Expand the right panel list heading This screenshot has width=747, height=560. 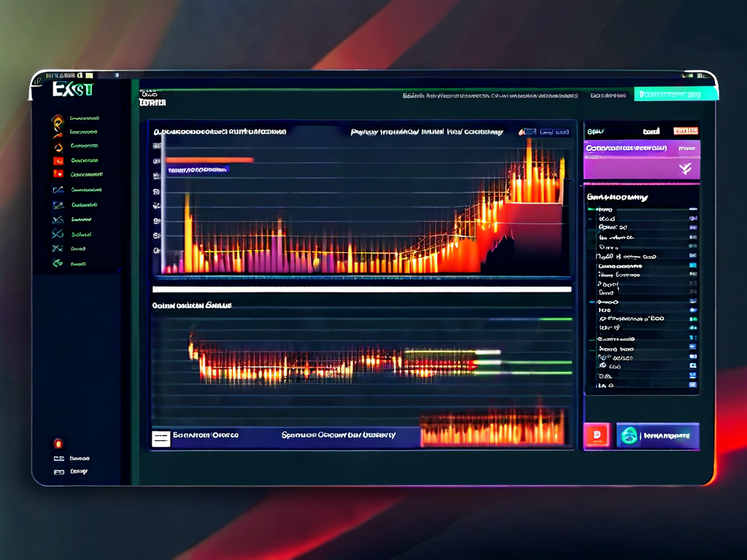click(x=618, y=198)
